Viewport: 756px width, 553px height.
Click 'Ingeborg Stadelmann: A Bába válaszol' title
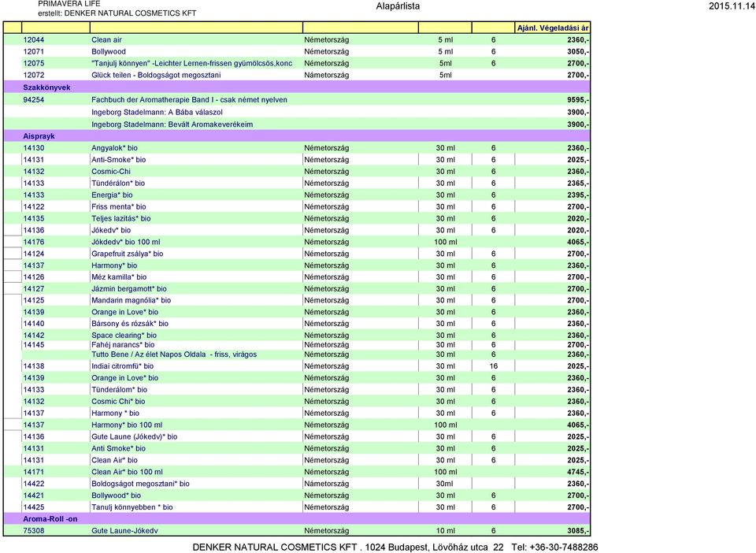click(157, 113)
